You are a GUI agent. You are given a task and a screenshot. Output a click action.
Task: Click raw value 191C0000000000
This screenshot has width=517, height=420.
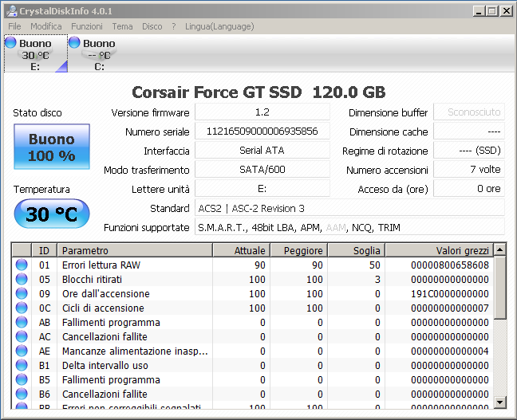[450, 293]
